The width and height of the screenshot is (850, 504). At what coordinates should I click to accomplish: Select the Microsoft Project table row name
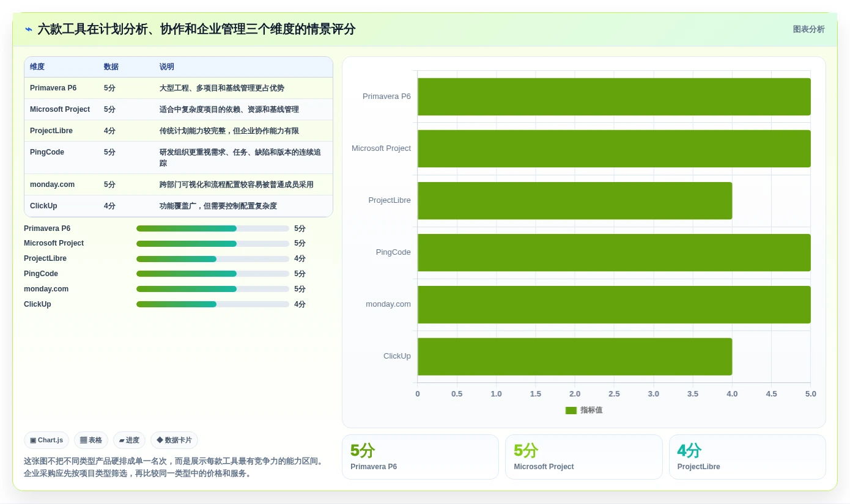60,109
